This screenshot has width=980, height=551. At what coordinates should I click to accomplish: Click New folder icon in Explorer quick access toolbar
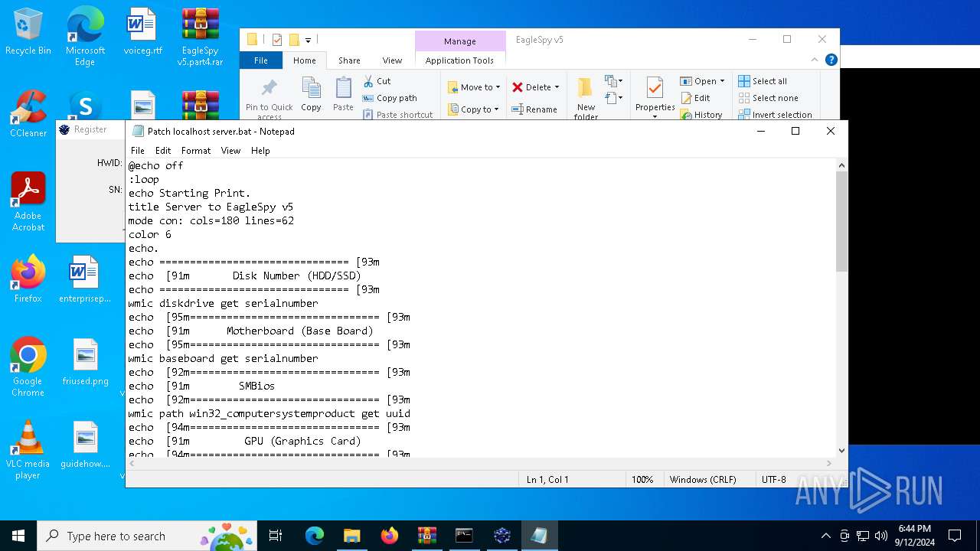click(294, 40)
